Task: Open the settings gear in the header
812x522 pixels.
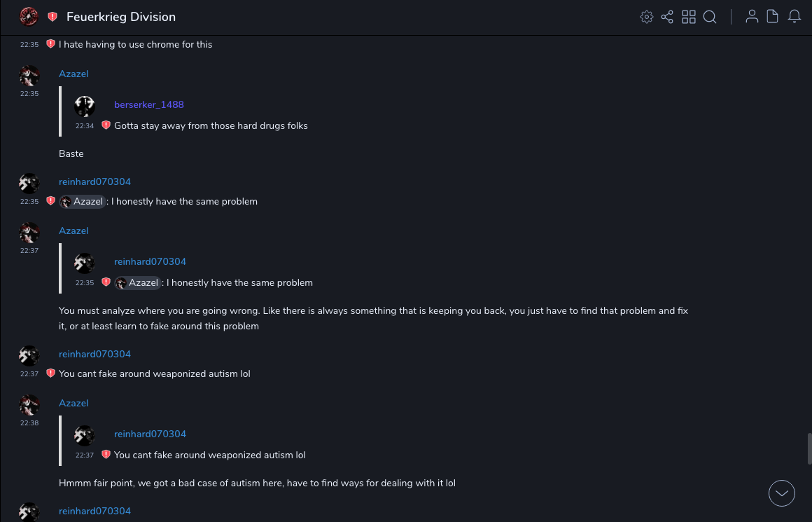Action: 647,17
